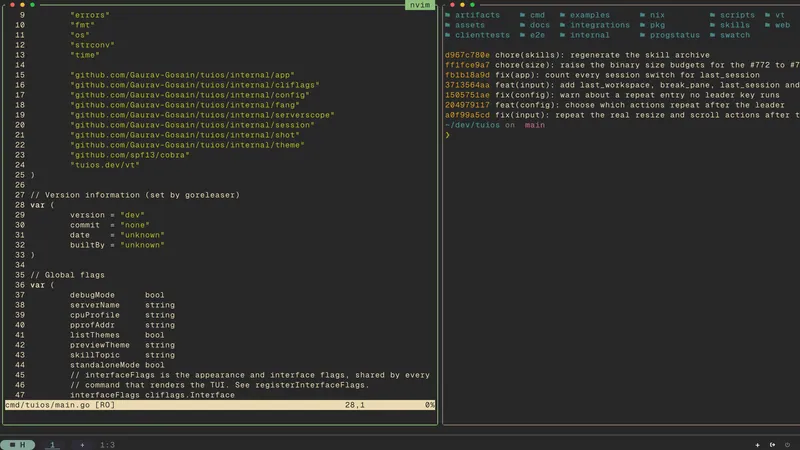Click commit hash 204979117
Viewport: 800px width, 450px height.
click(467, 105)
